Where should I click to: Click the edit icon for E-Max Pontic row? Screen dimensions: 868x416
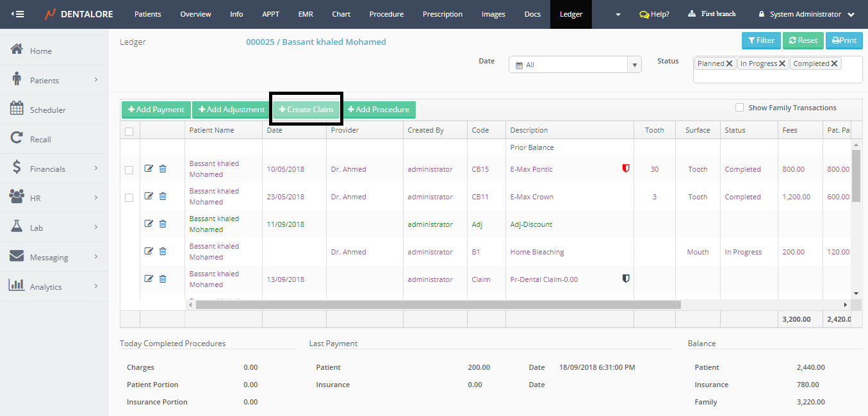[149, 169]
